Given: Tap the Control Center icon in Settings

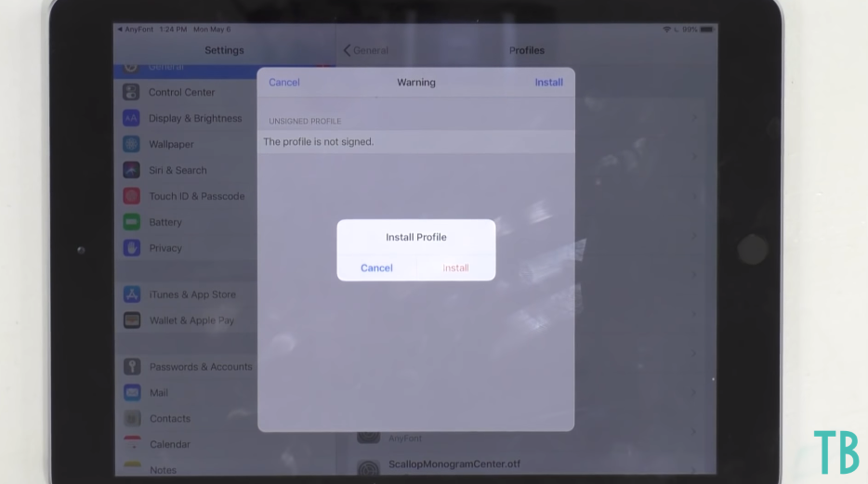Looking at the screenshot, I should pos(131,92).
